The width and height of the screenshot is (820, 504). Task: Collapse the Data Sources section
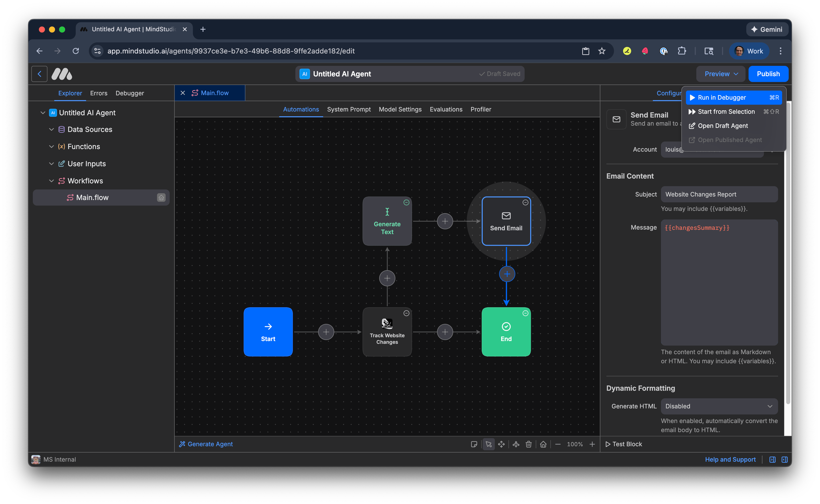pos(51,129)
